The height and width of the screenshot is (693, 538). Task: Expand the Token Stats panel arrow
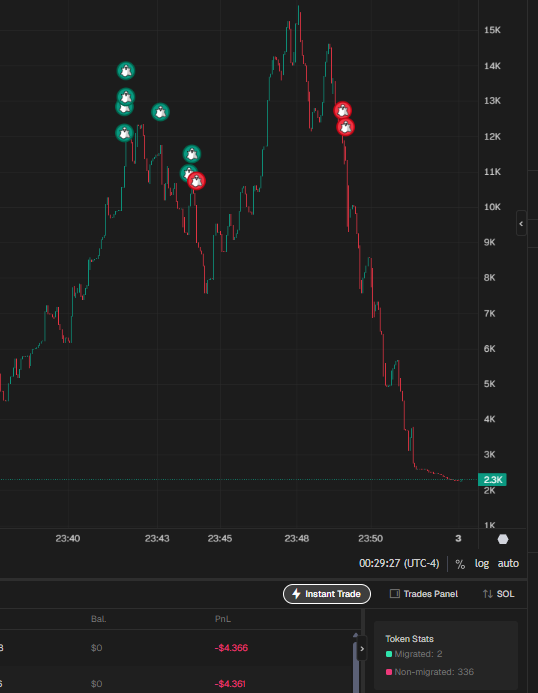[362, 648]
